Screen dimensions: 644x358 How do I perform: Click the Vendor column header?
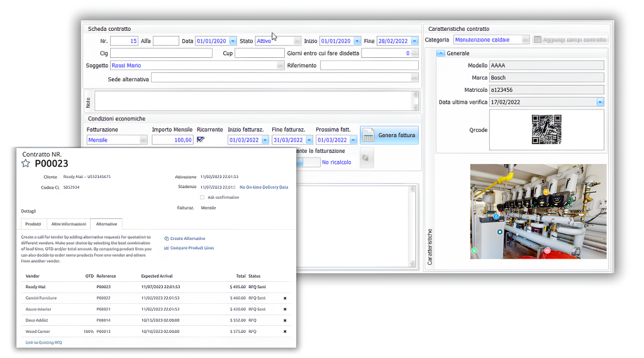pos(33,276)
